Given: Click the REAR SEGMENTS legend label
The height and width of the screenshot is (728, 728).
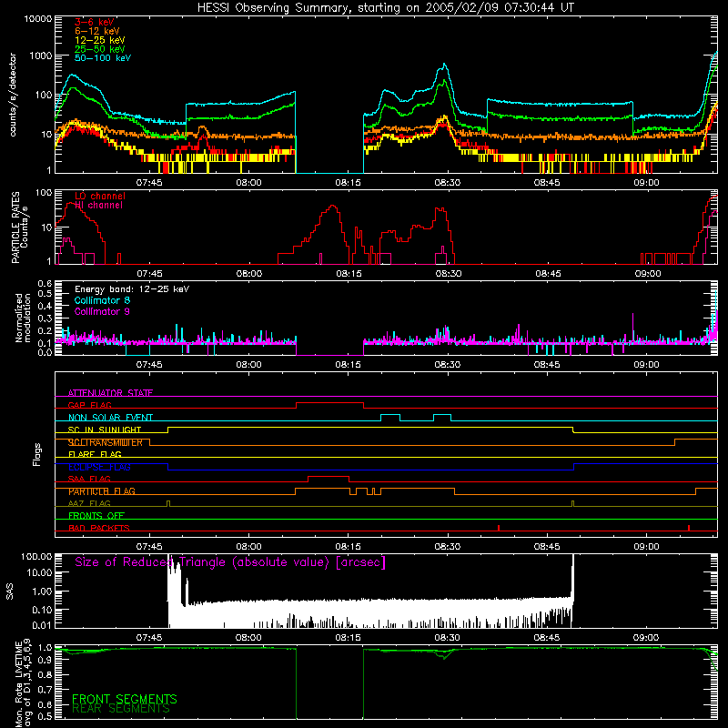Looking at the screenshot, I should tap(121, 709).
